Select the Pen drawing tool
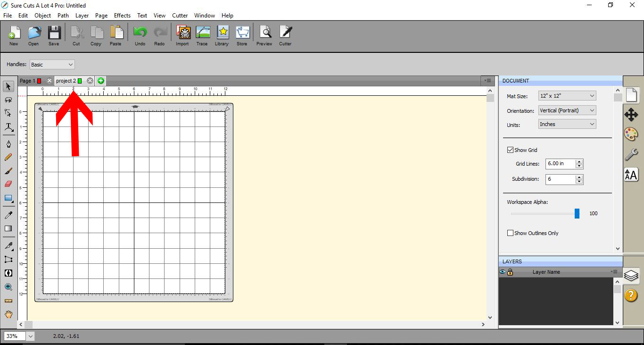644x345 pixels. [x=8, y=143]
